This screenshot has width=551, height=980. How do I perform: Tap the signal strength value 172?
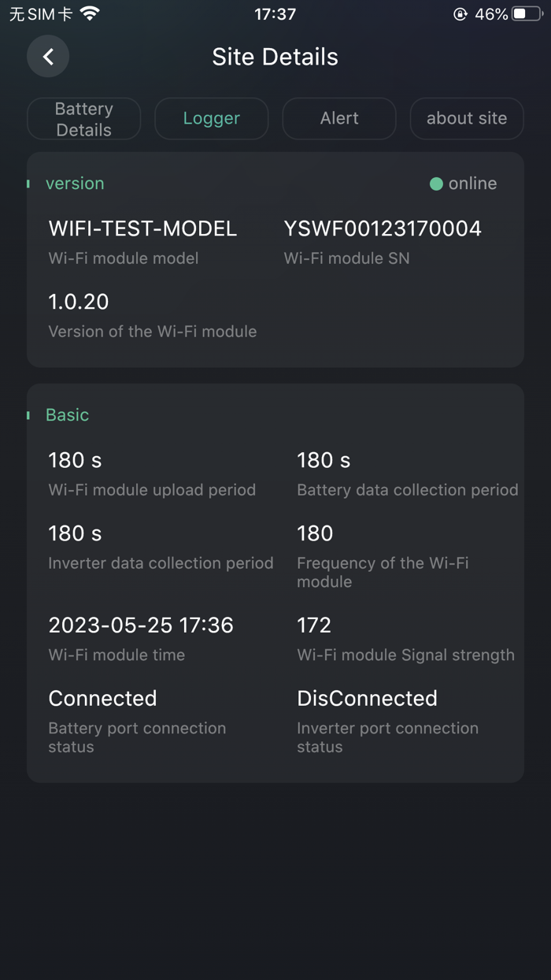tap(314, 625)
